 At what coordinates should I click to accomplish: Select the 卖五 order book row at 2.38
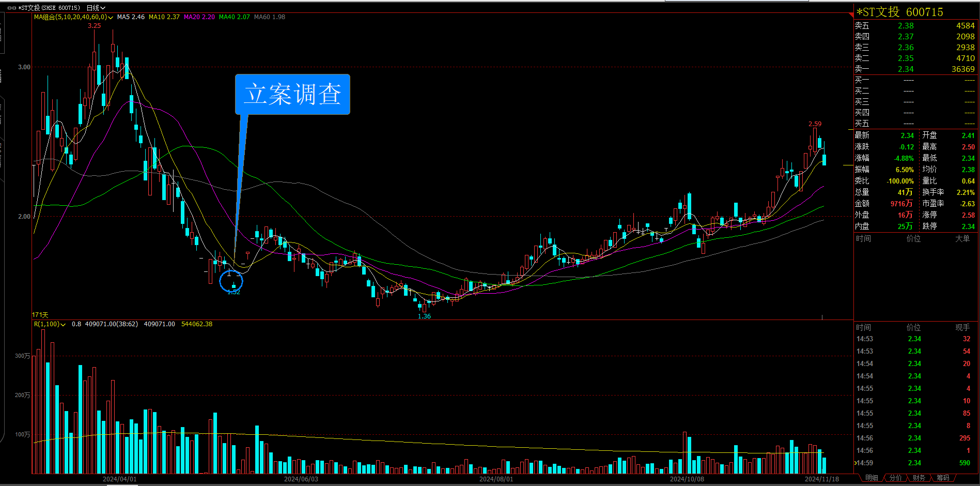point(914,26)
